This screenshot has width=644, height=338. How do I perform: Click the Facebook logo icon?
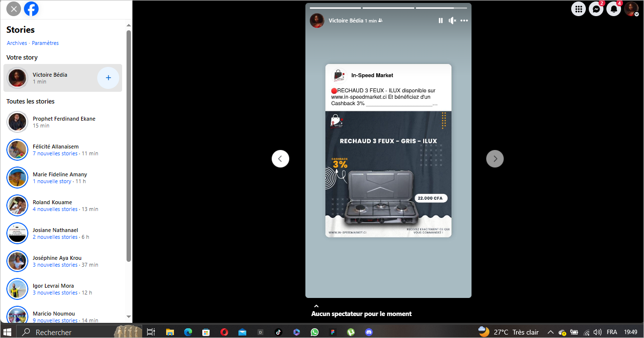[31, 9]
